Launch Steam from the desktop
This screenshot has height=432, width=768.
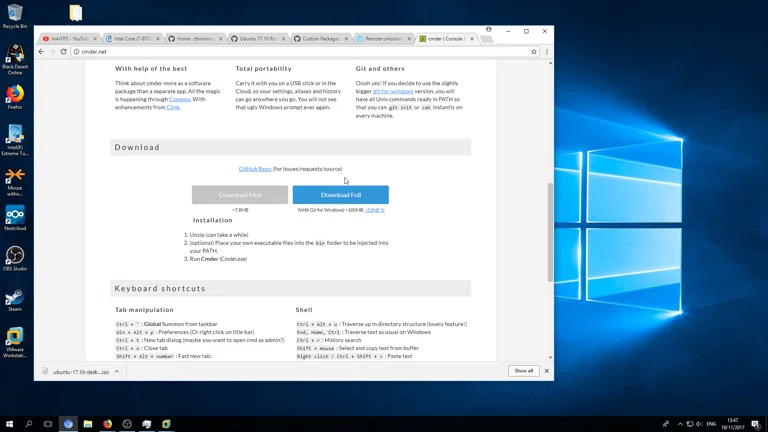(x=15, y=298)
